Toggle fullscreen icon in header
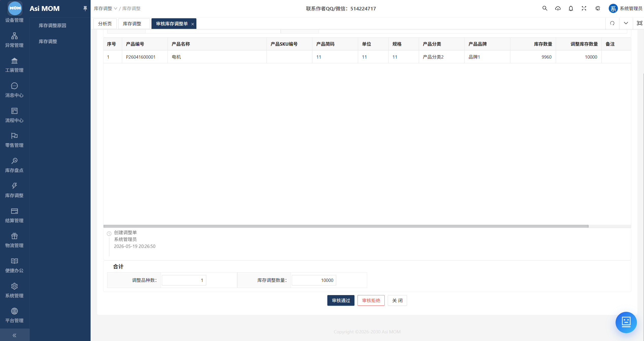 pyautogui.click(x=584, y=8)
